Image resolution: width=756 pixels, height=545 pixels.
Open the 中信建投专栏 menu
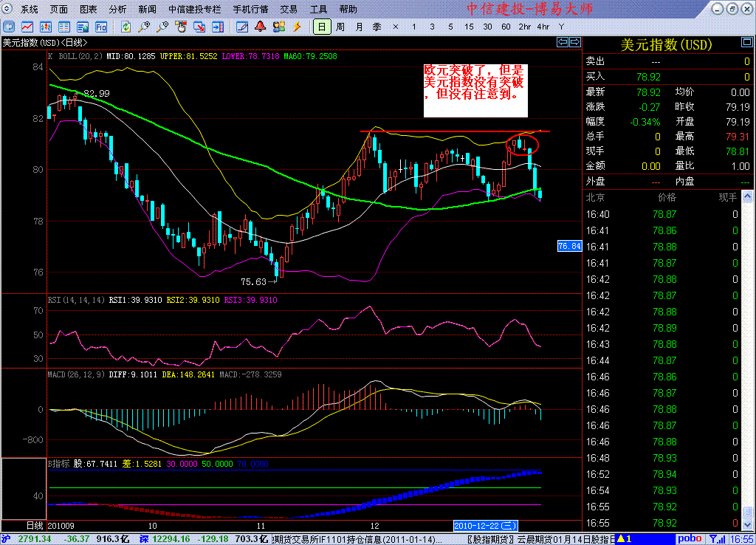click(195, 9)
